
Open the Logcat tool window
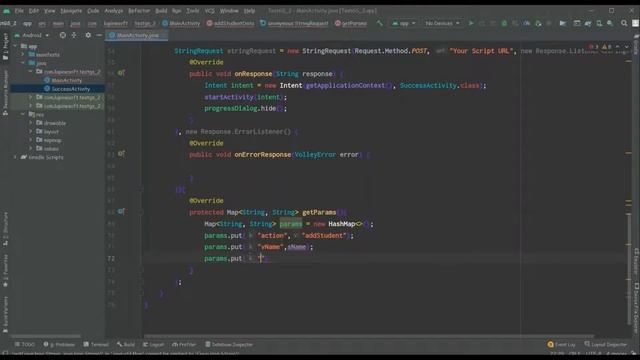tap(153, 344)
